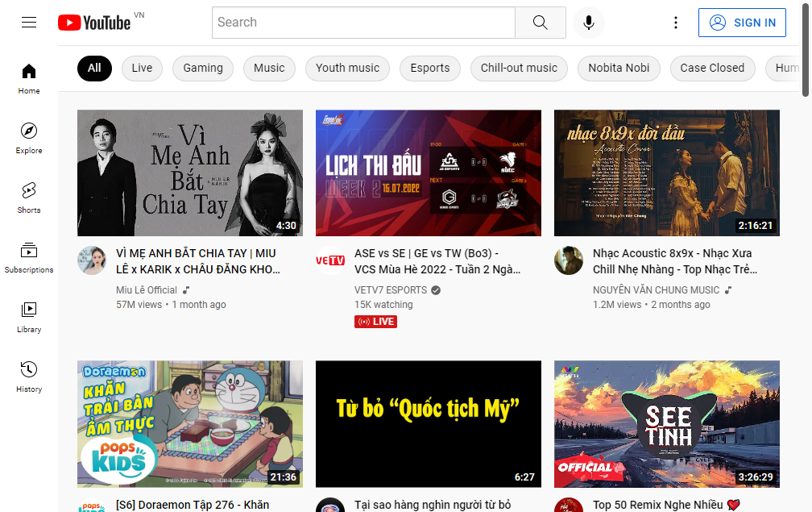Open Miu Lê Official channel avatar
Screen dimensions: 812x512
click(x=92, y=260)
